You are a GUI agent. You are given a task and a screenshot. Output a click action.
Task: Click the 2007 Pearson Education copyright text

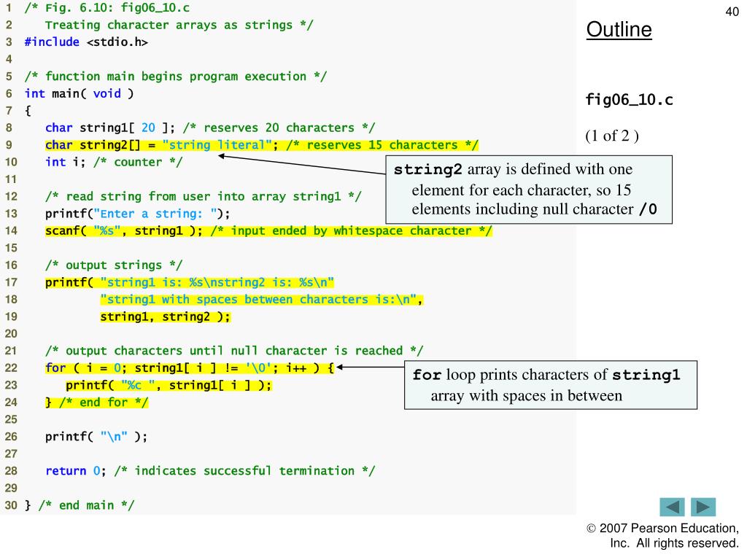[662, 535]
